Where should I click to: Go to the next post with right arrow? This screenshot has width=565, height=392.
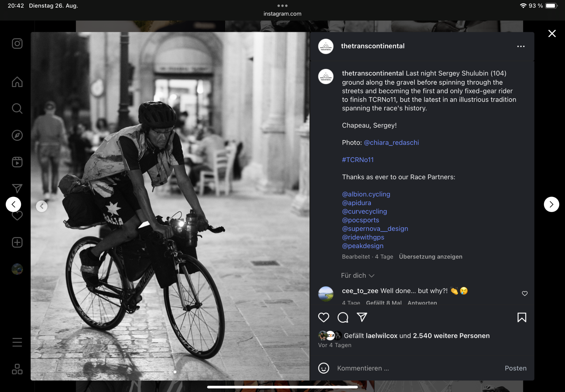click(551, 204)
